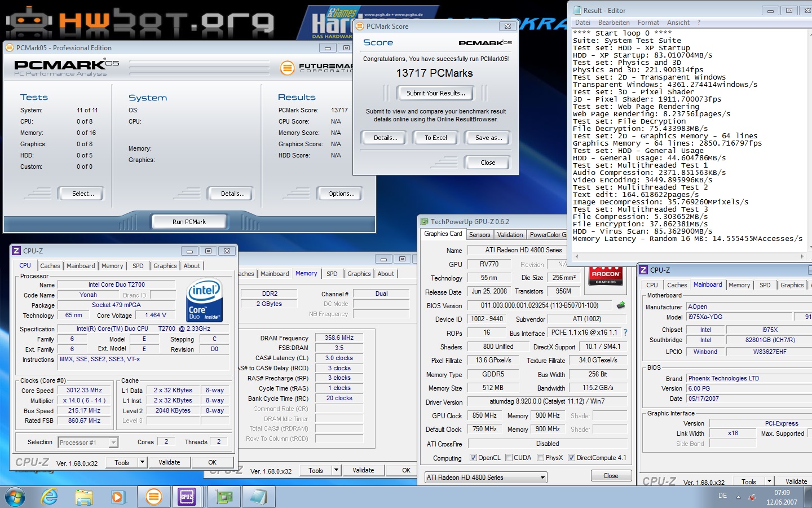Image resolution: width=812 pixels, height=508 pixels.
Task: Open About tab in CPU-Z processor window
Action: coord(192,266)
